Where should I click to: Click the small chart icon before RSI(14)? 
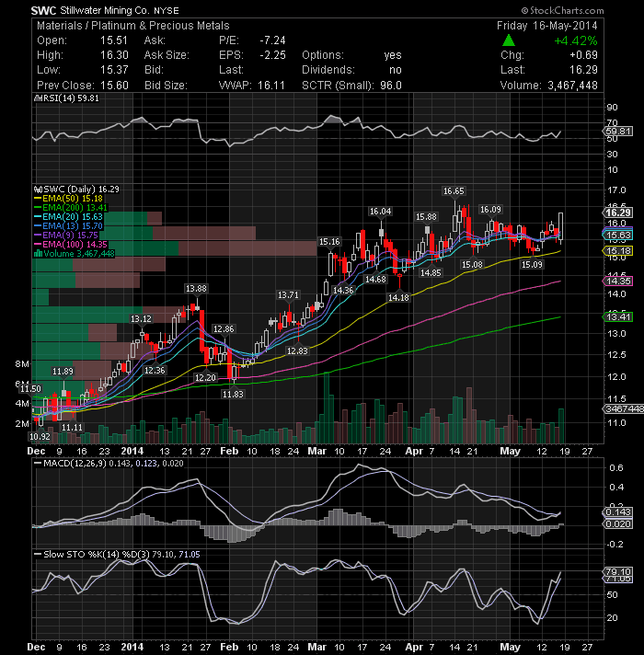pyautogui.click(x=37, y=98)
